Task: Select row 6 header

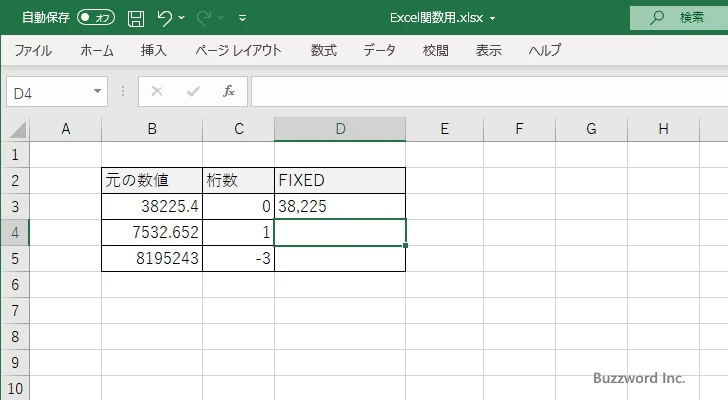Action: point(15,284)
